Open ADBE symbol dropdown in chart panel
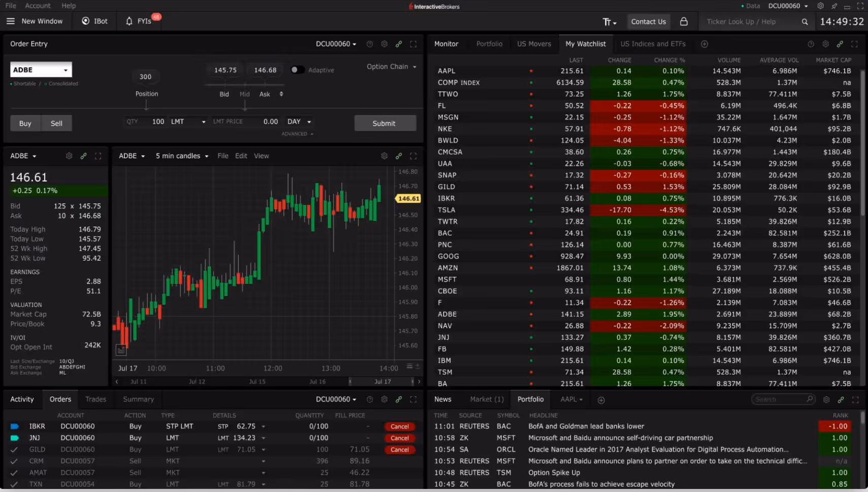Screen dimensions: 868x492 coord(132,156)
